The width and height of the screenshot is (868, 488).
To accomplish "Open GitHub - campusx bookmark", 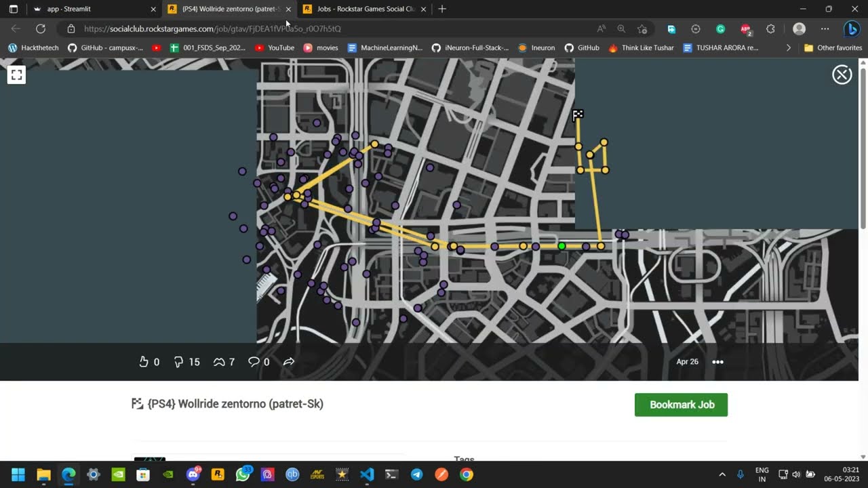I will point(106,47).
